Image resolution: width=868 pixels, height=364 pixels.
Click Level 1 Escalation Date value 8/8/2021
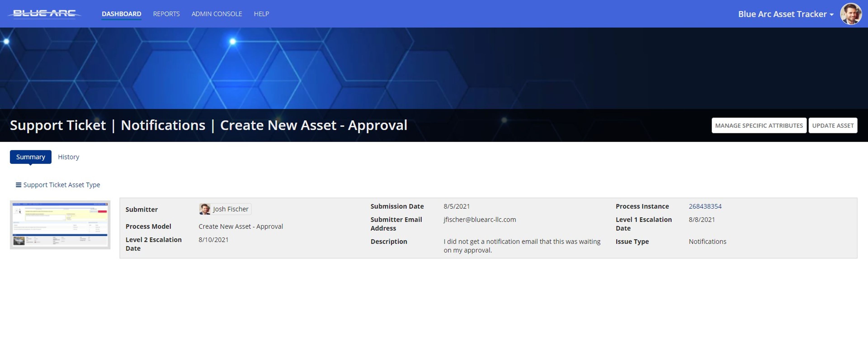pos(702,220)
